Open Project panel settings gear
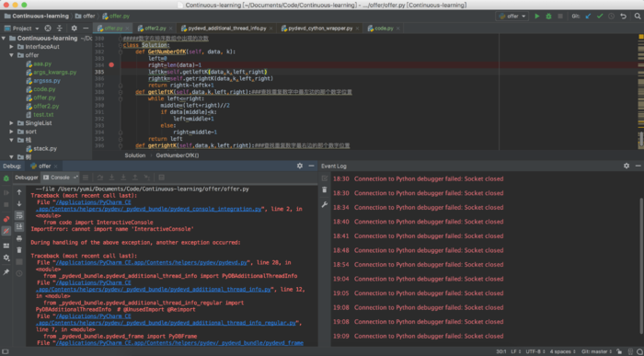This screenshot has height=356, width=644. pyautogui.click(x=74, y=29)
